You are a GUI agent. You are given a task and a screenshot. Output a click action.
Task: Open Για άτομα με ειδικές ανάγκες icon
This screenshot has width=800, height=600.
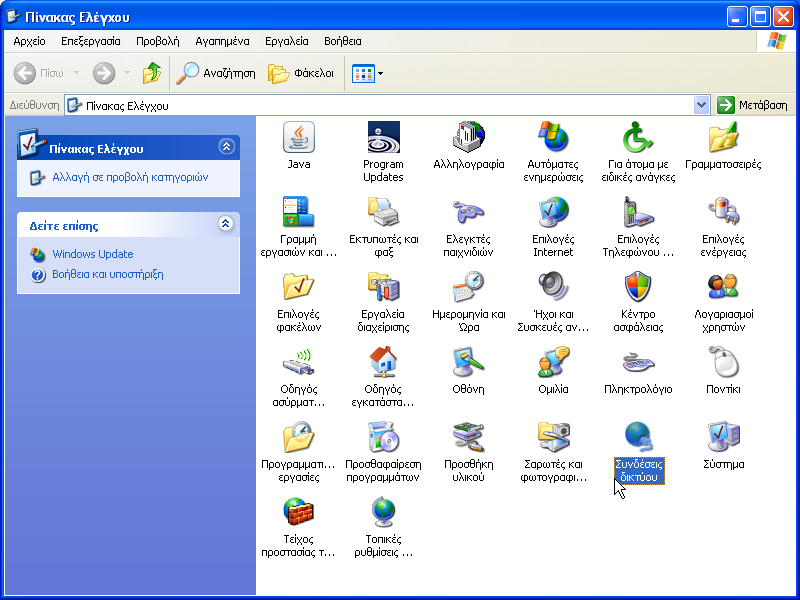pyautogui.click(x=638, y=138)
